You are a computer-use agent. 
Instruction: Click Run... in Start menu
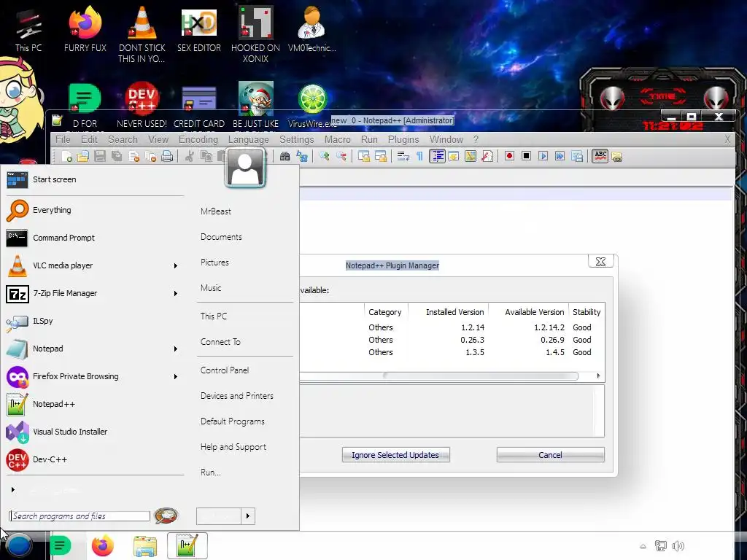pos(211,472)
